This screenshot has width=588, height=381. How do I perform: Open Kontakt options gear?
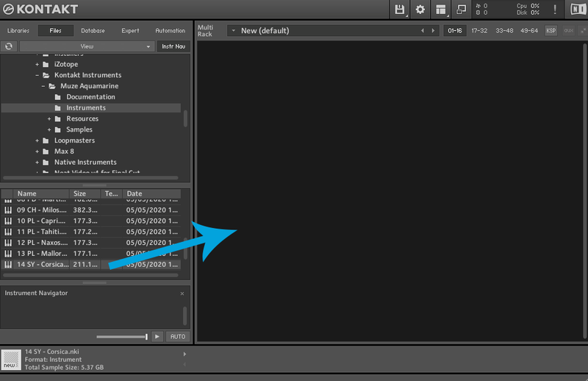pyautogui.click(x=420, y=10)
